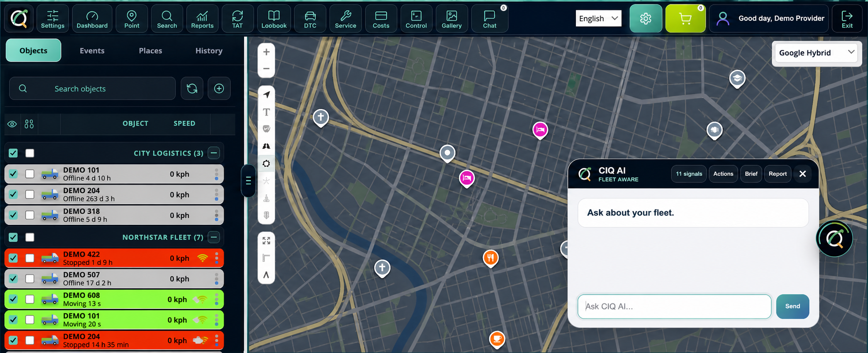Click the Exit icon

click(847, 19)
